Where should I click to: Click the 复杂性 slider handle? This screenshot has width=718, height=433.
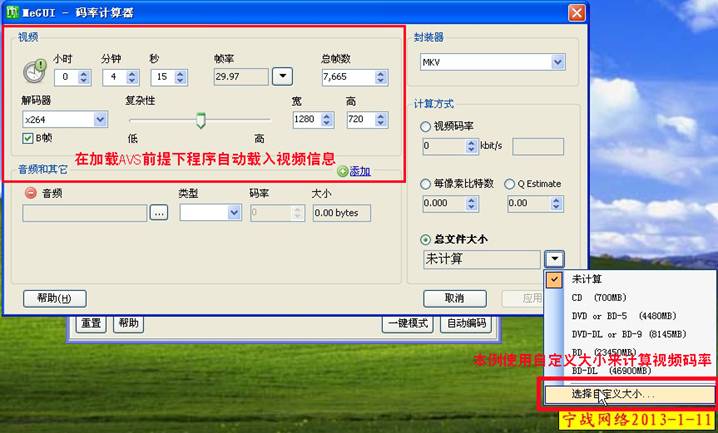coord(201,120)
